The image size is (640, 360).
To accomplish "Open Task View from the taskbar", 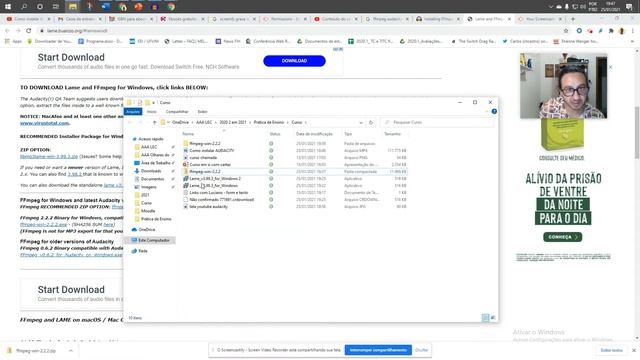I will point(56,7).
